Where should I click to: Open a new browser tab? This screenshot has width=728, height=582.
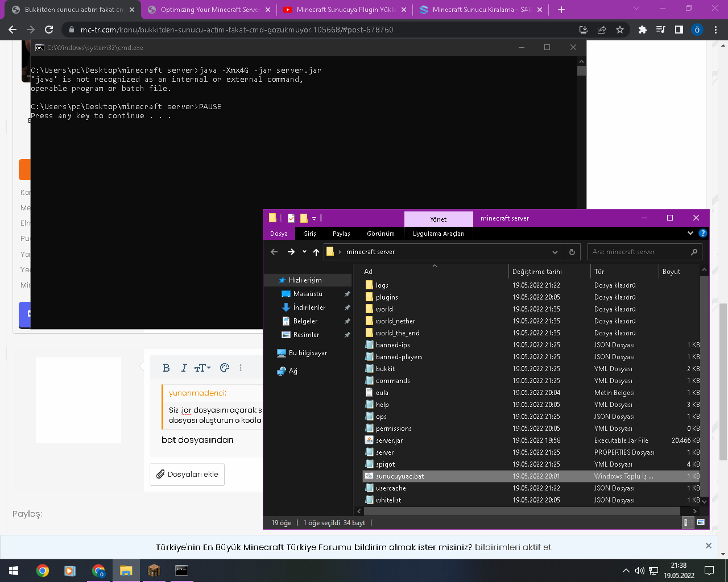[561, 10]
